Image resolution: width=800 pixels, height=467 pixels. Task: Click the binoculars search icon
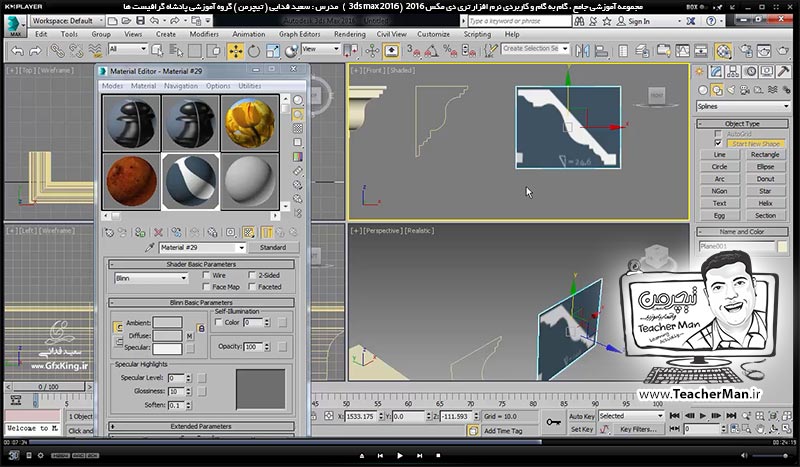pos(579,21)
